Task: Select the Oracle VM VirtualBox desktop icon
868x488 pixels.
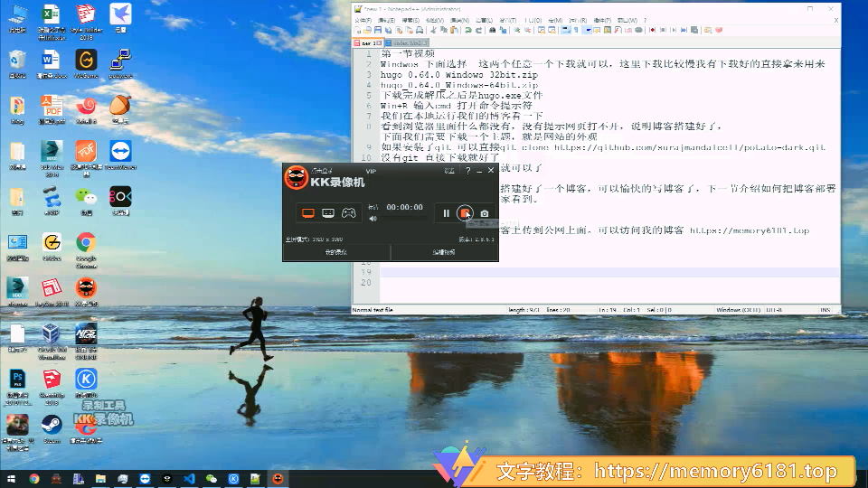Action: point(52,342)
